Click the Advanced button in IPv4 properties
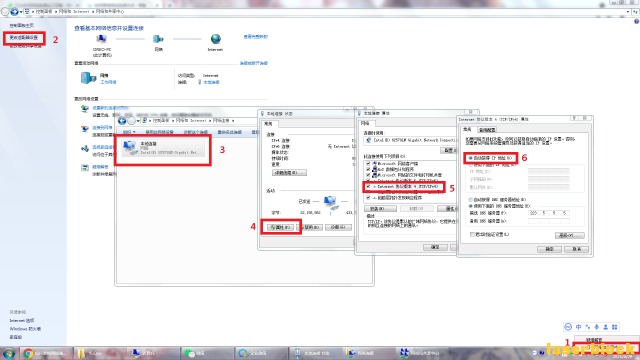The height and width of the screenshot is (360, 640). pos(569,236)
